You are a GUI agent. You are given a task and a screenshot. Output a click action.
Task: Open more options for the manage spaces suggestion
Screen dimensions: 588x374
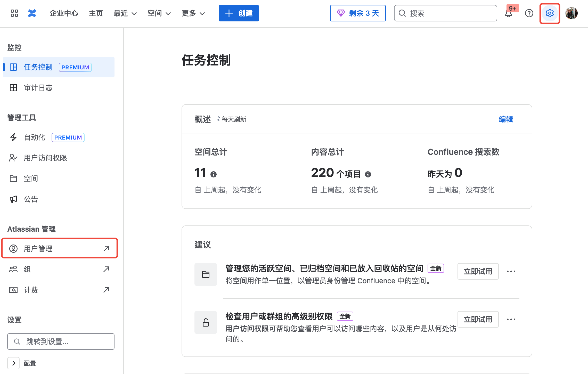[511, 271]
